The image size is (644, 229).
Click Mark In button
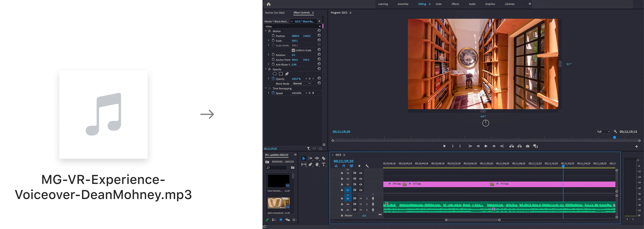click(x=453, y=146)
